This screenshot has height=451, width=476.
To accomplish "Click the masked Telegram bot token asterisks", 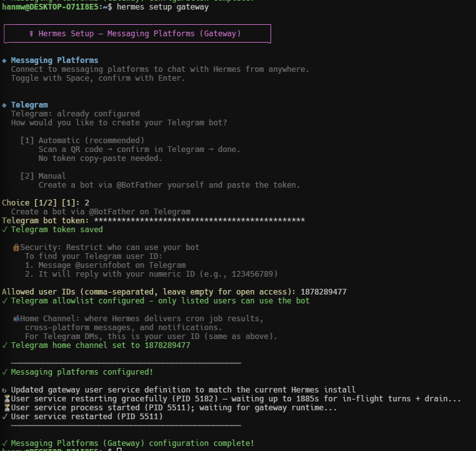I will [200, 220].
